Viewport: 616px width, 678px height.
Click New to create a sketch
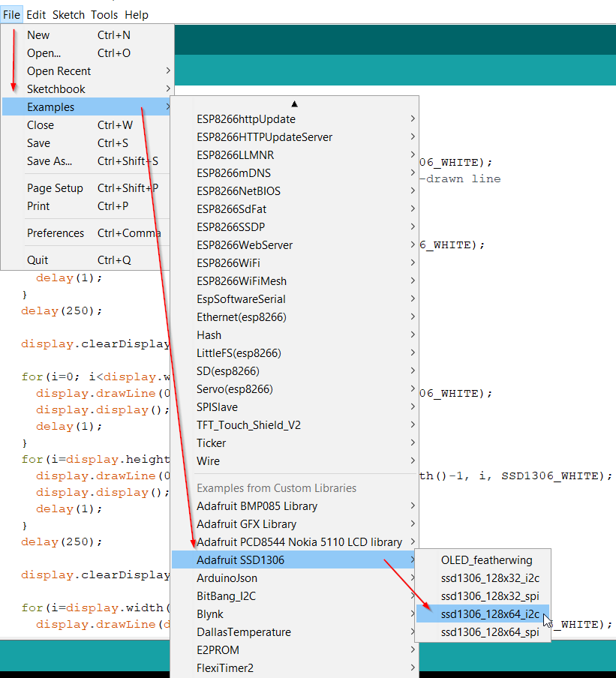[x=38, y=34]
